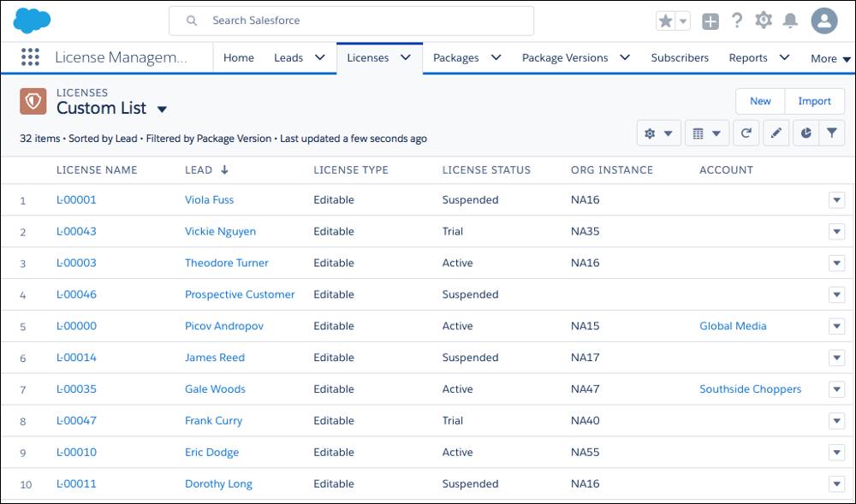The width and height of the screenshot is (856, 504).
Task: Open row actions for L-00043
Action: coord(836,231)
